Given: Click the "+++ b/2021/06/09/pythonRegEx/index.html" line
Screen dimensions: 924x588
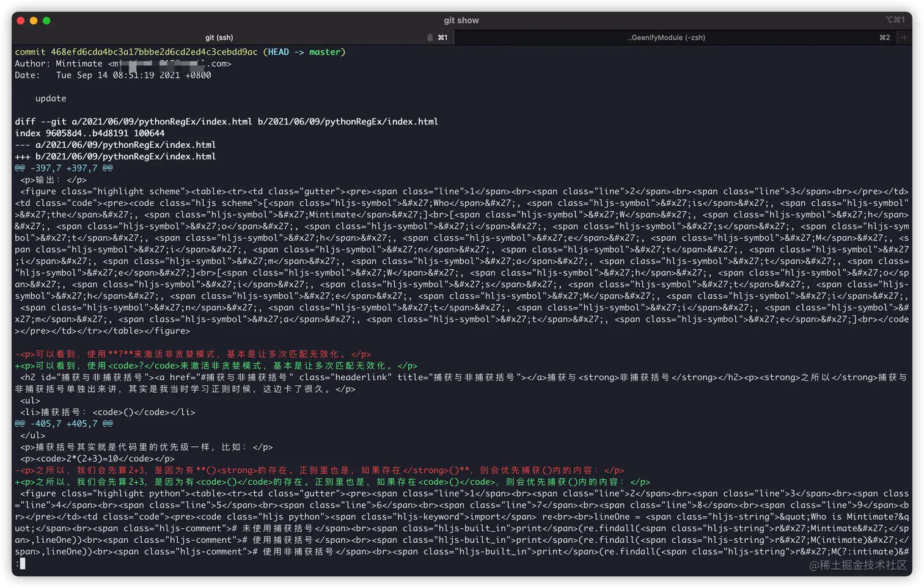Looking at the screenshot, I should tap(116, 156).
